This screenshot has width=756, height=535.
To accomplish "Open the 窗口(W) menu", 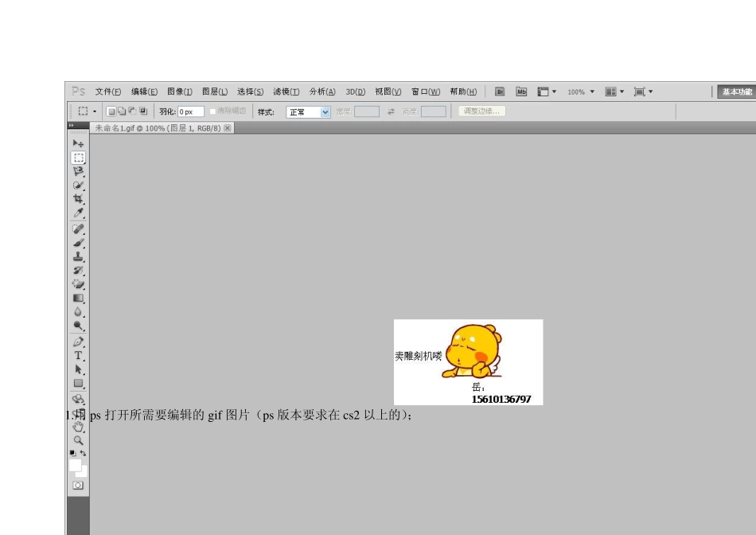I will tap(426, 92).
